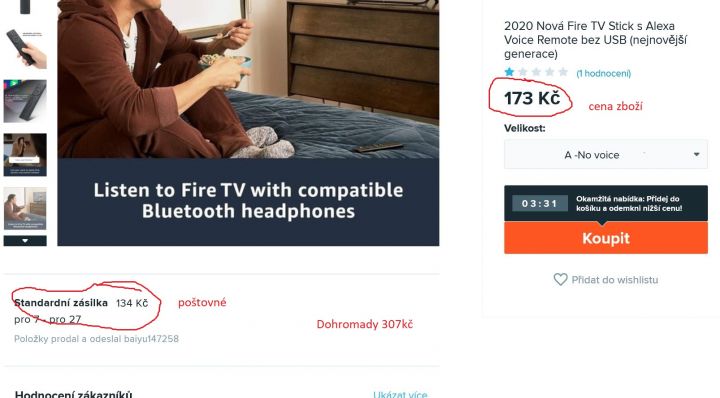Select thumbnail of woman with TV
The height and width of the screenshot is (398, 720).
[25, 155]
